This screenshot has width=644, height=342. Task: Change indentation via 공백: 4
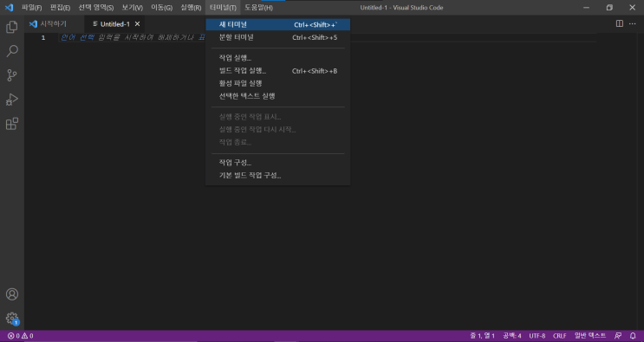coord(511,336)
